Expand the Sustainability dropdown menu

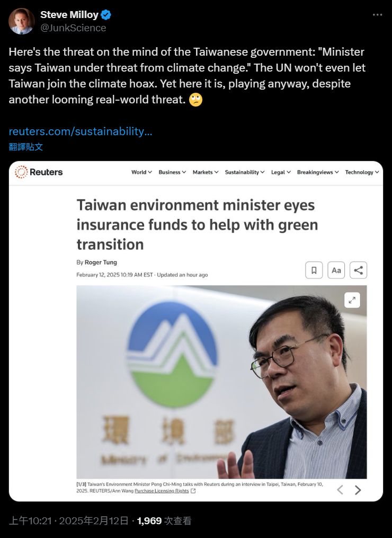pos(245,172)
